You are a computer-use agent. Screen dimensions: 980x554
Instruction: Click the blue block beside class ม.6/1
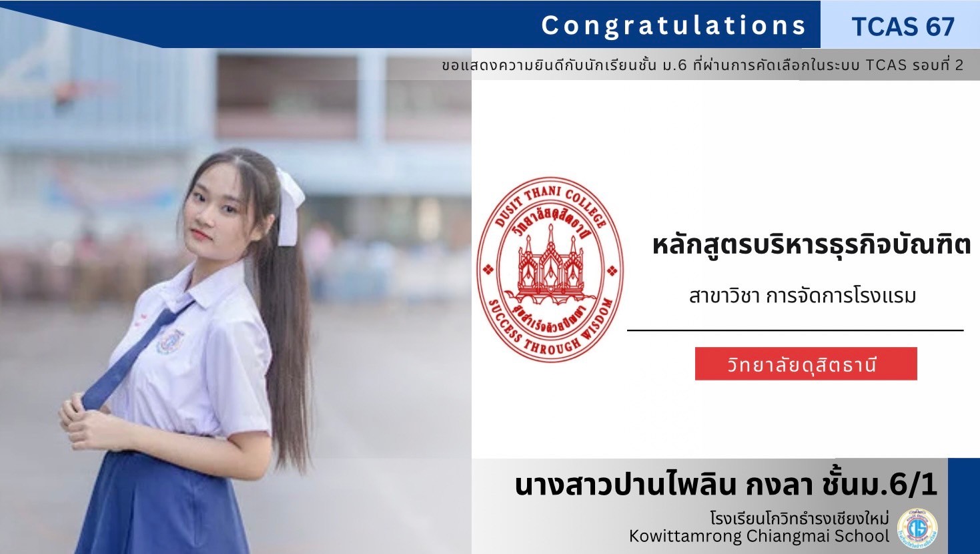[963, 505]
